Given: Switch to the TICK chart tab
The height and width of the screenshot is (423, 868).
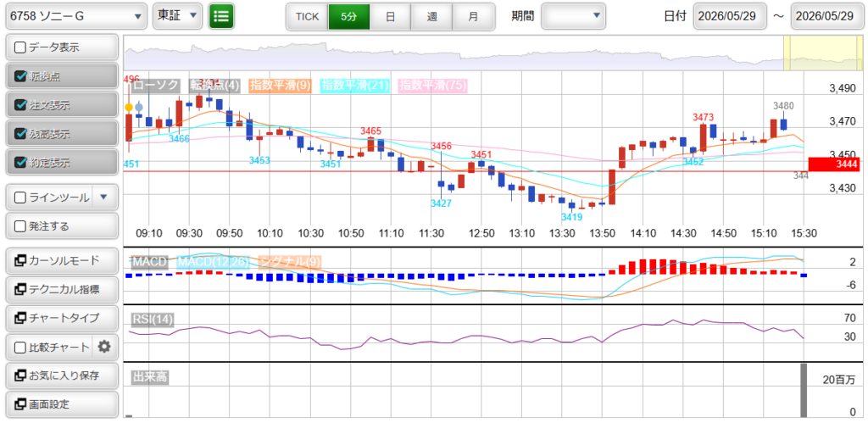Looking at the screenshot, I should point(307,17).
